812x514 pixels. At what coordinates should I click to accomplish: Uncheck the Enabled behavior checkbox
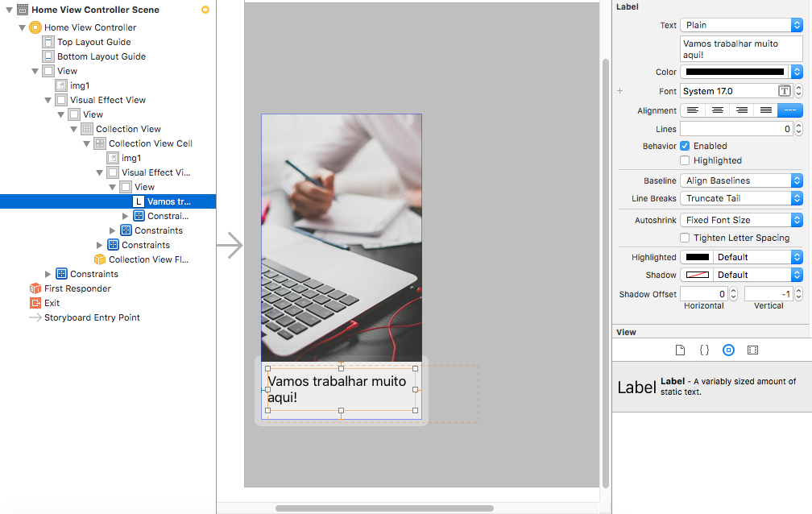tap(685, 146)
